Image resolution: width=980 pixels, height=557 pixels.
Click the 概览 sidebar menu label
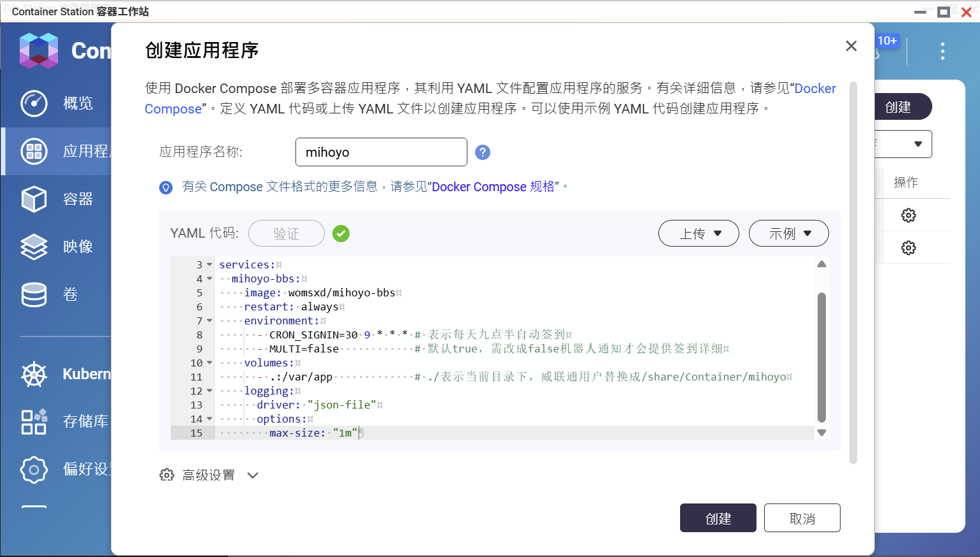78,103
